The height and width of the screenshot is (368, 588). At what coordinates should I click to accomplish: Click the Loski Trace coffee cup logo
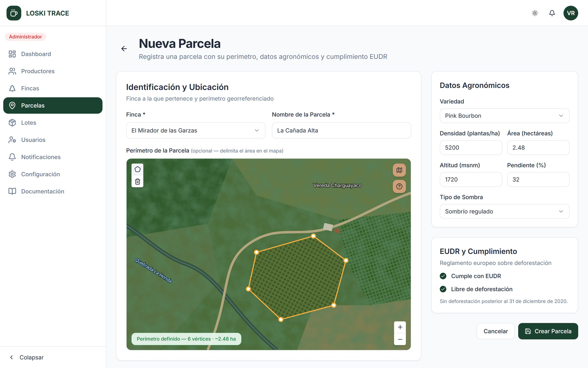(x=14, y=13)
